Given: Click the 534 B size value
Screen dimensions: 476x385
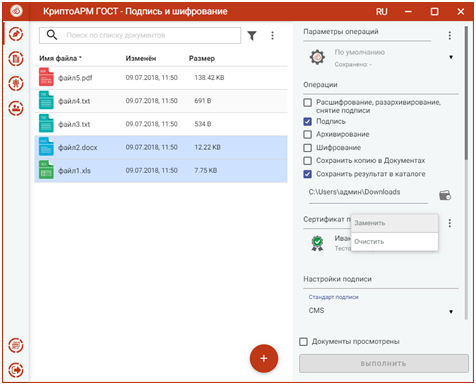Looking at the screenshot, I should (x=203, y=124).
